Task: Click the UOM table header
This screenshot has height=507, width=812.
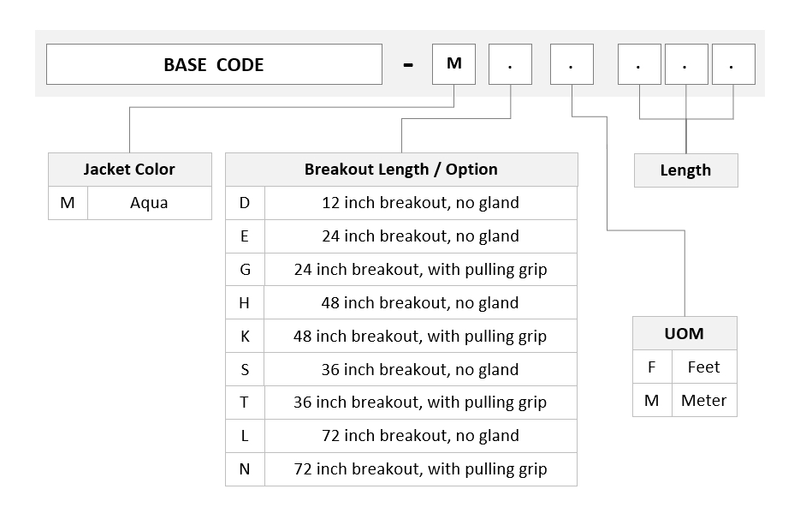Action: point(685,333)
